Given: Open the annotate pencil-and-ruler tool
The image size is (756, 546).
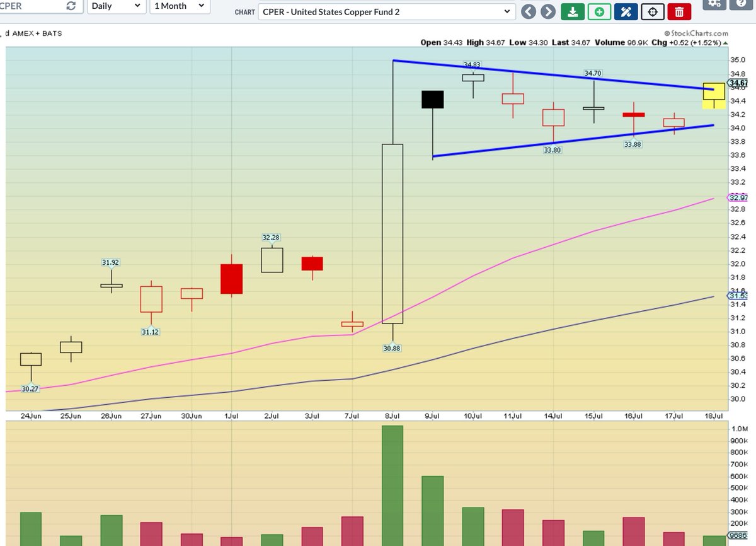Looking at the screenshot, I should (x=626, y=11).
